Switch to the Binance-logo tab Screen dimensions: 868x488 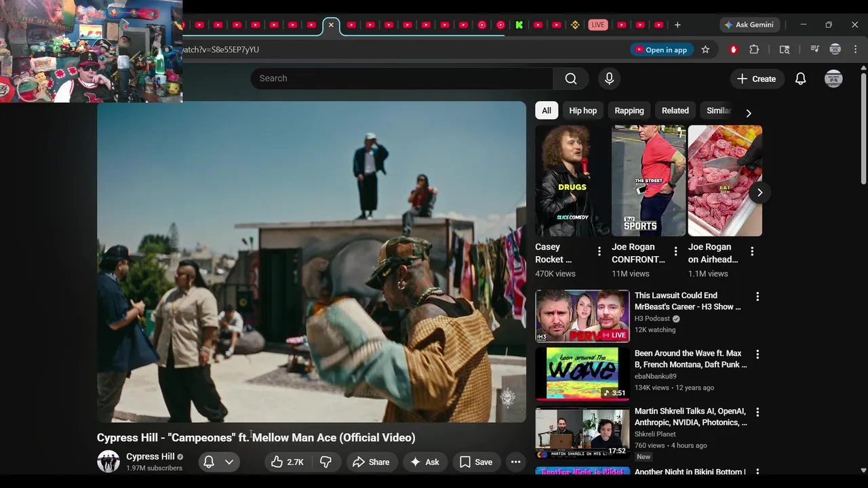point(575,25)
